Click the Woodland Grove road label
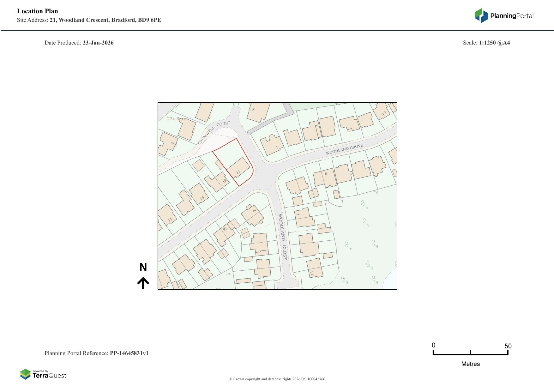Image resolution: width=554 pixels, height=392 pixels. pos(344,149)
